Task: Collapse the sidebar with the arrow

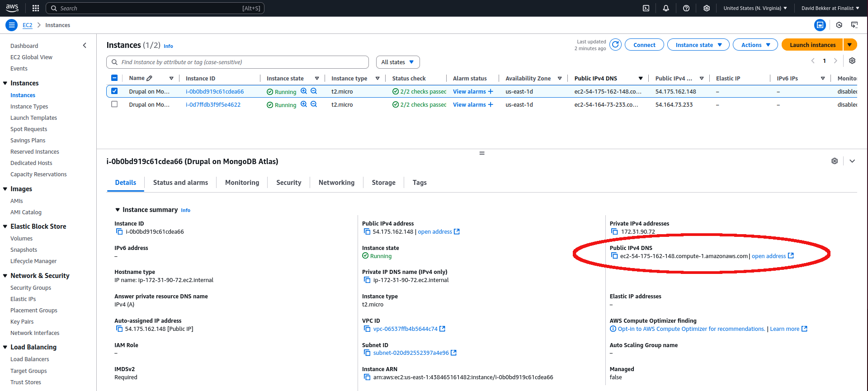Action: click(x=85, y=46)
